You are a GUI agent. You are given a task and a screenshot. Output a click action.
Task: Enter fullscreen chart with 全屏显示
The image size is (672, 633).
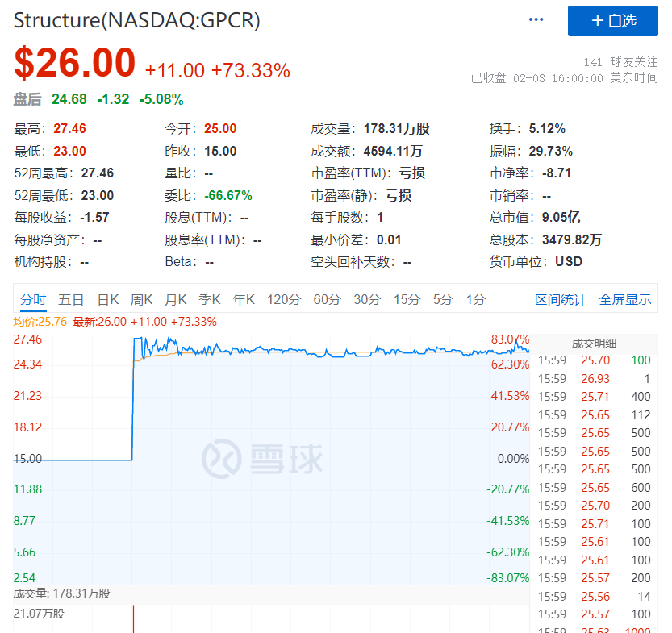point(625,298)
